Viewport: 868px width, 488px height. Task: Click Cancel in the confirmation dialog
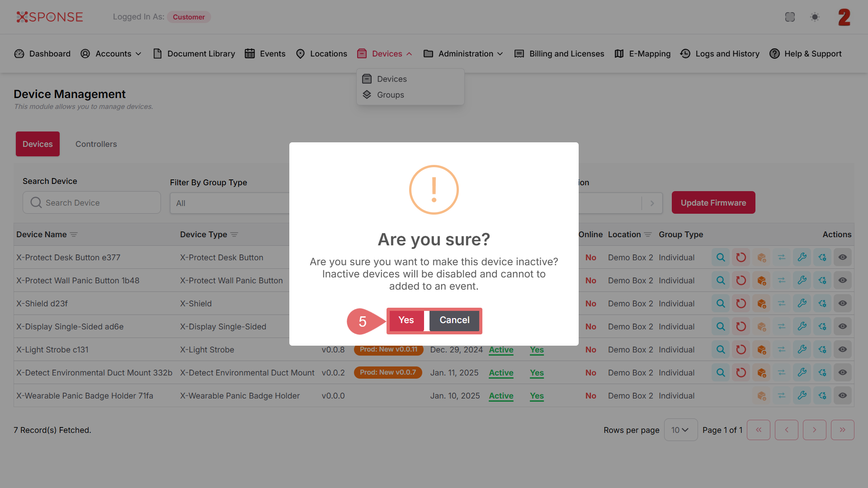[454, 320]
